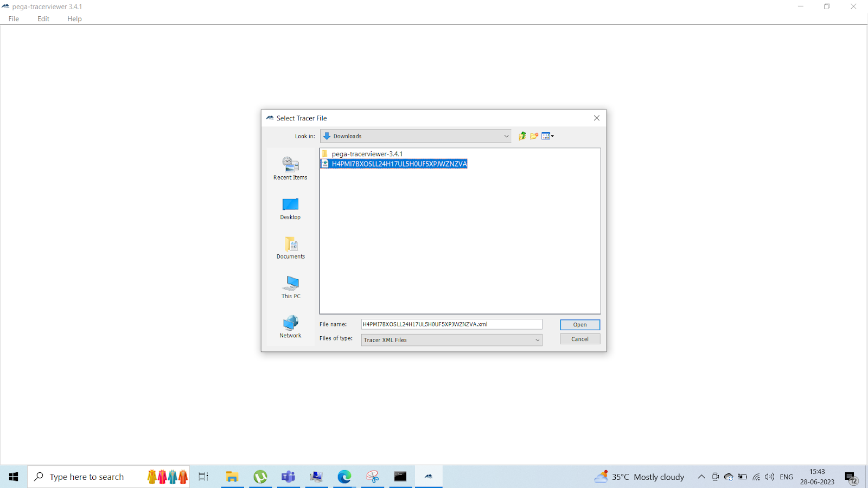Click the File name input field
This screenshot has height=488, width=868.
451,324
